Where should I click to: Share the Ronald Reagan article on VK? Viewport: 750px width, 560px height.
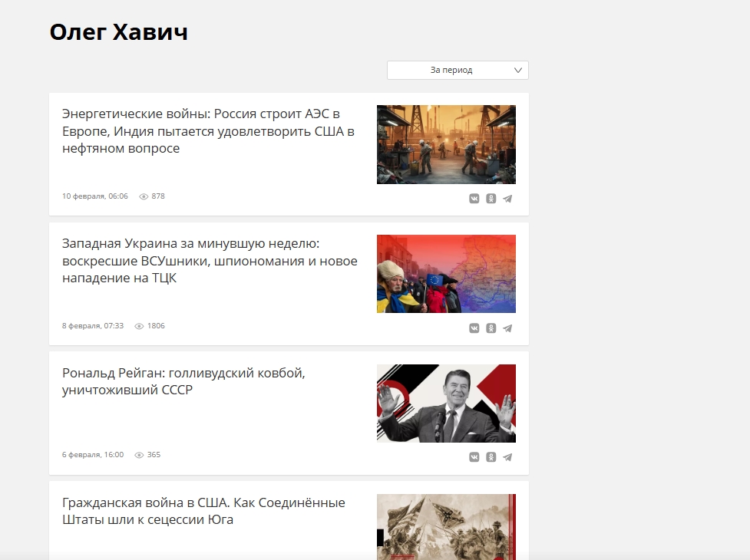point(474,457)
